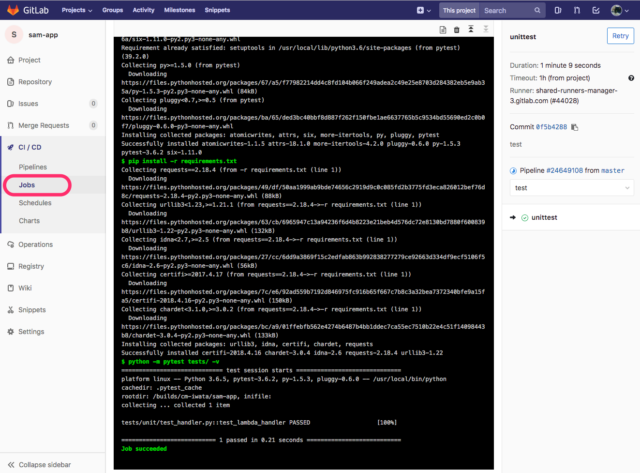Open Wiki in the sidebar
The height and width of the screenshot is (473, 640).
(24, 288)
